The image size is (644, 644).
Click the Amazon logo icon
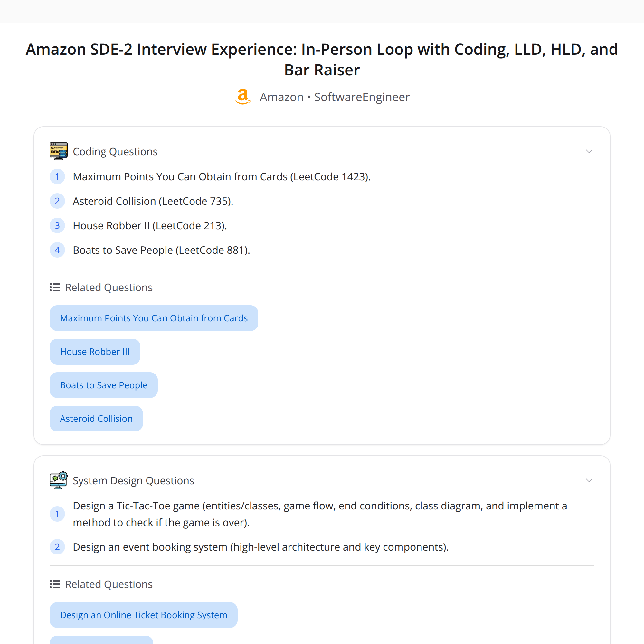(242, 97)
